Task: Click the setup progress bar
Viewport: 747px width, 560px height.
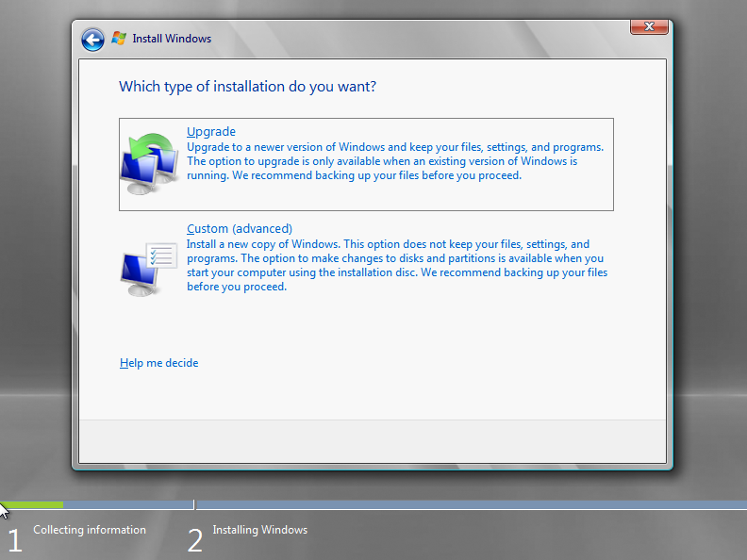Action: click(x=373, y=504)
